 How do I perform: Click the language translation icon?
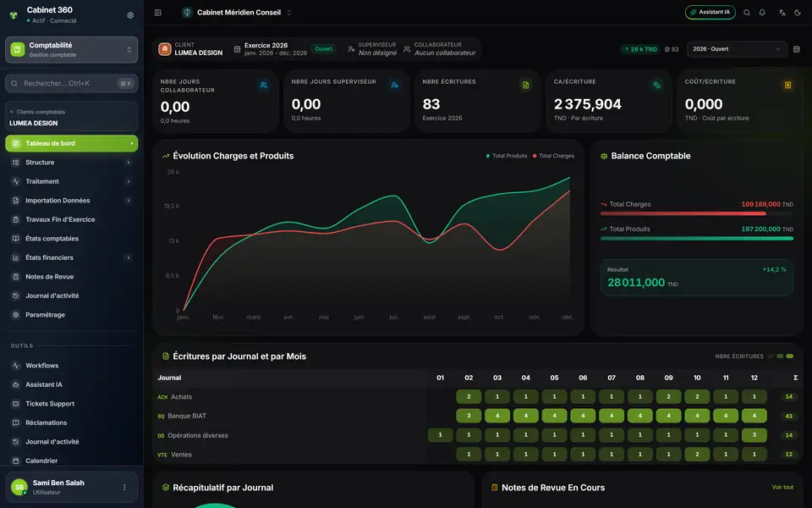click(x=782, y=13)
